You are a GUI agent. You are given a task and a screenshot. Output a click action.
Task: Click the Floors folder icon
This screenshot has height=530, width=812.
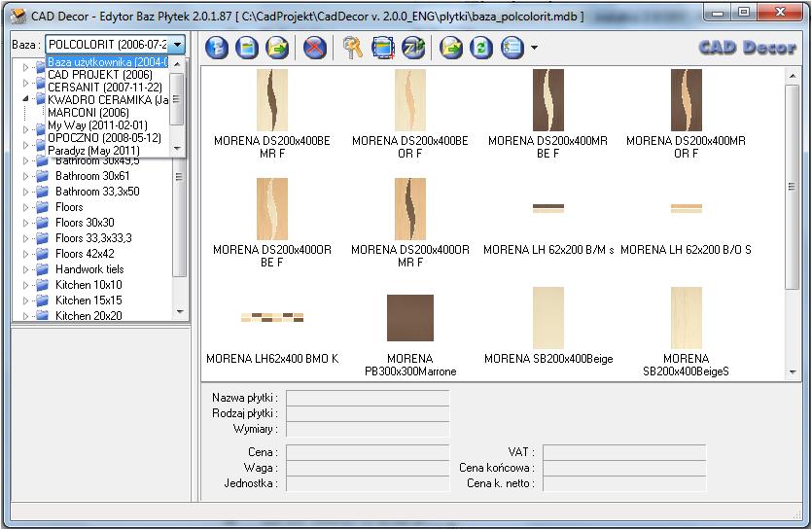43,207
